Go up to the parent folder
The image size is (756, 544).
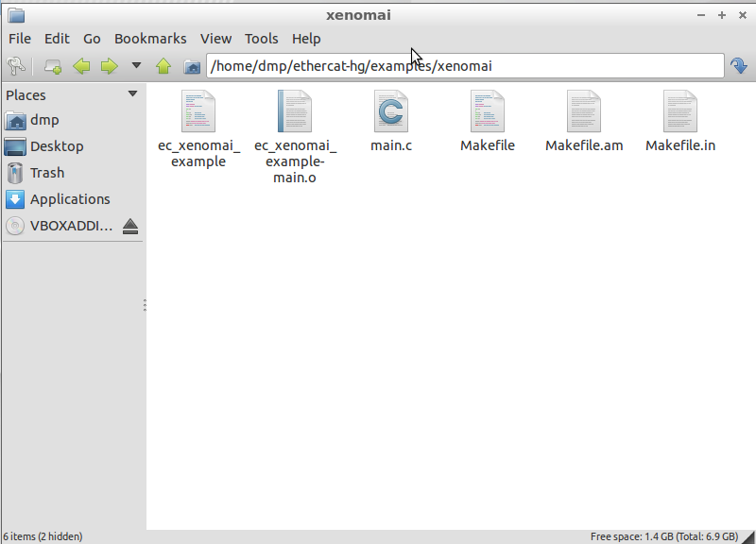pos(163,66)
